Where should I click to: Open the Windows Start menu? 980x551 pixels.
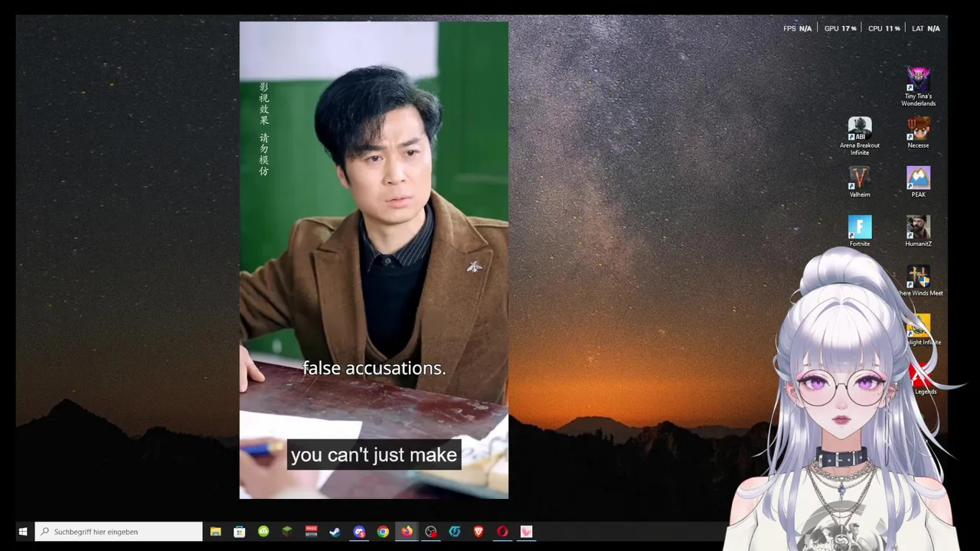(23, 532)
